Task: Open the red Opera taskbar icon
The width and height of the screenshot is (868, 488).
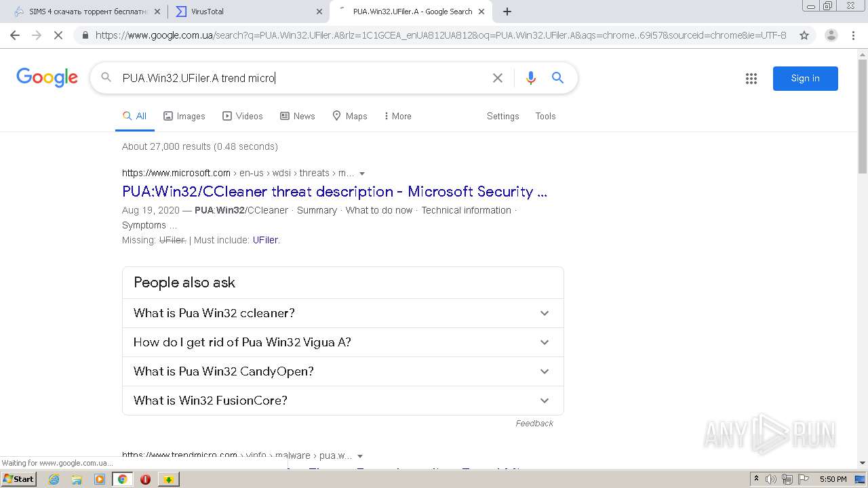Action: [145, 479]
